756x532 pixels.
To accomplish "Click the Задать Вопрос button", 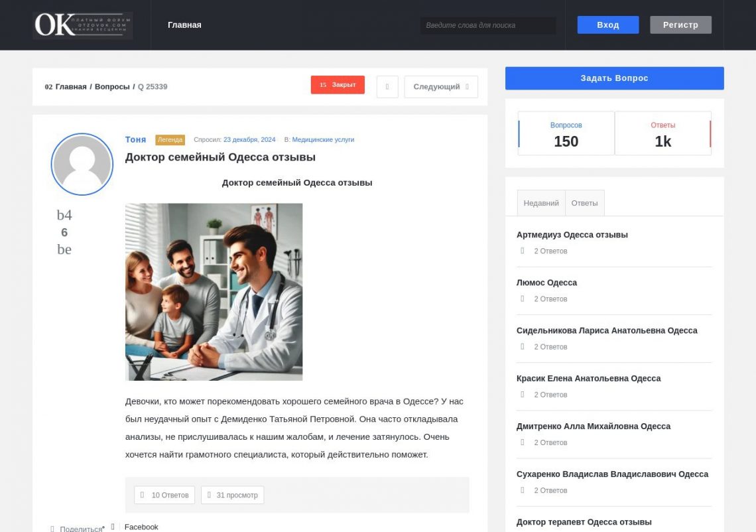I will pyautogui.click(x=614, y=78).
